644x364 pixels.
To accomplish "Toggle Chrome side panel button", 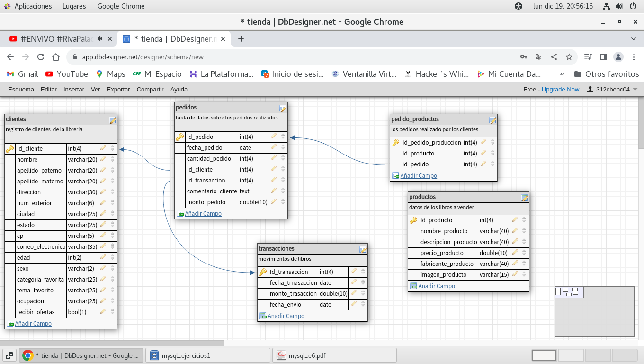I will (603, 57).
